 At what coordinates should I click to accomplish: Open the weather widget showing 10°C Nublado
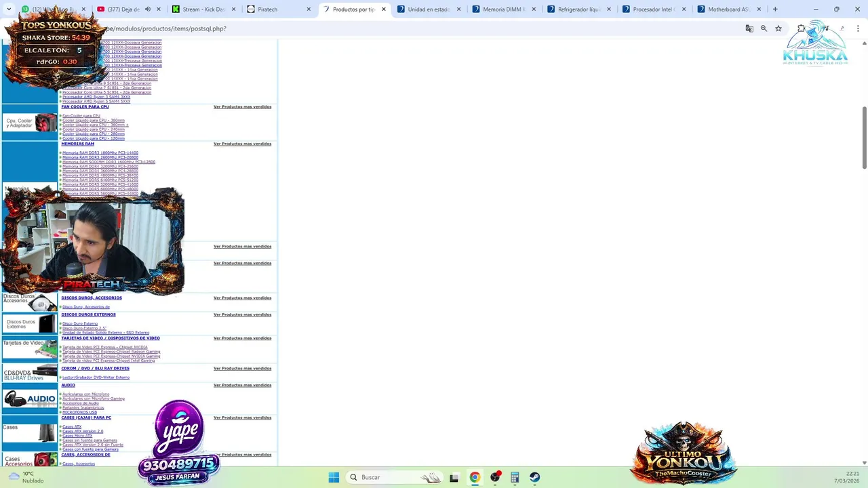[x=24, y=477]
